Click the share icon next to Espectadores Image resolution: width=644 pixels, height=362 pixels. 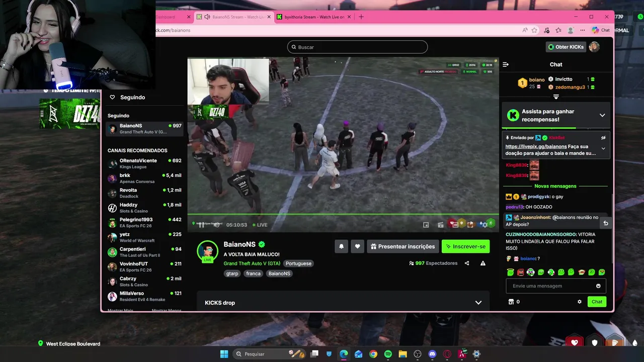[467, 263]
